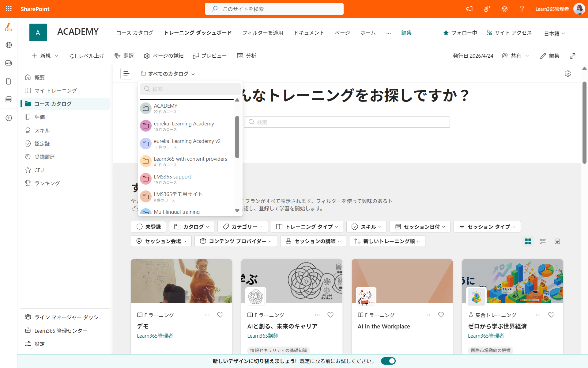Open the ホーム navigation tab
The height and width of the screenshot is (368, 588).
[368, 33]
